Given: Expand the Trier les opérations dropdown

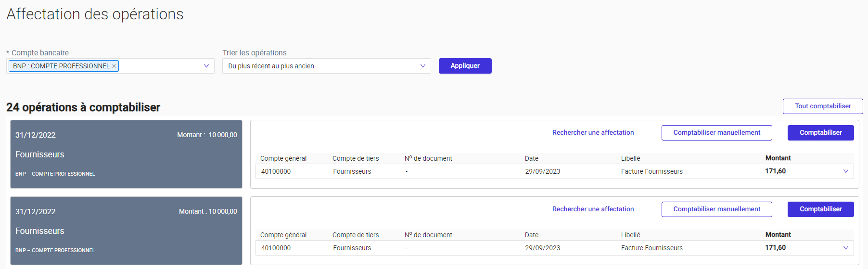Looking at the screenshot, I should click(x=423, y=66).
